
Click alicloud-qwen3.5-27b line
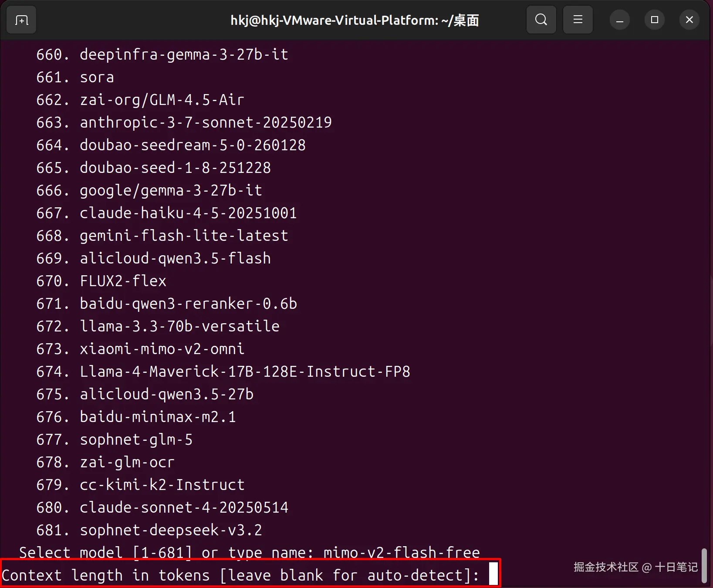coord(145,394)
